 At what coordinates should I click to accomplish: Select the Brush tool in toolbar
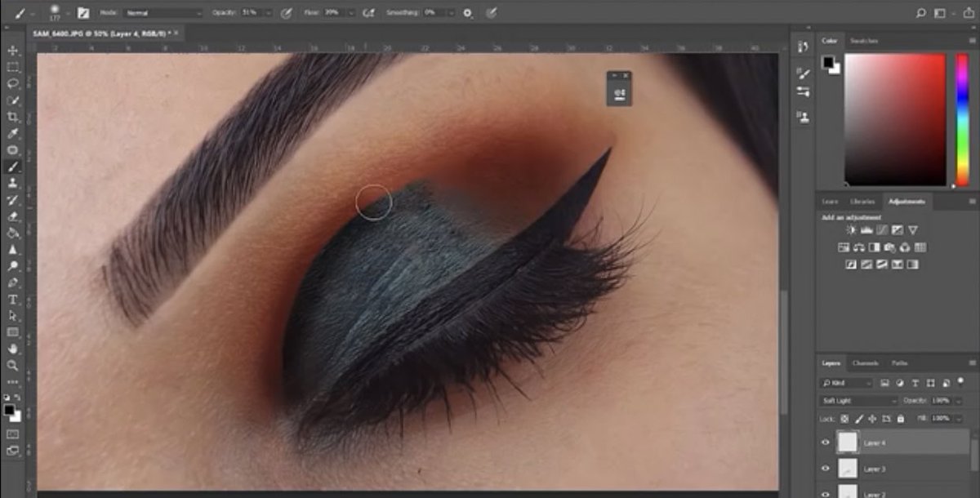(x=13, y=167)
